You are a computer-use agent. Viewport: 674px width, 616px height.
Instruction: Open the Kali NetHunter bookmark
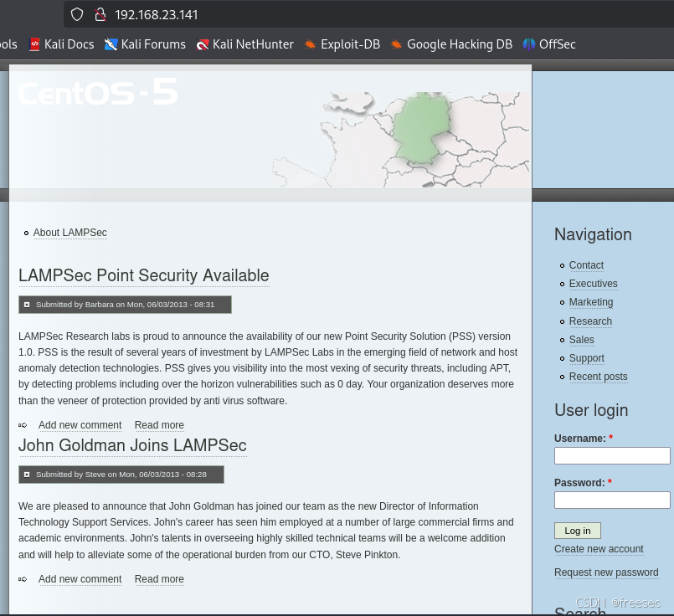244,44
